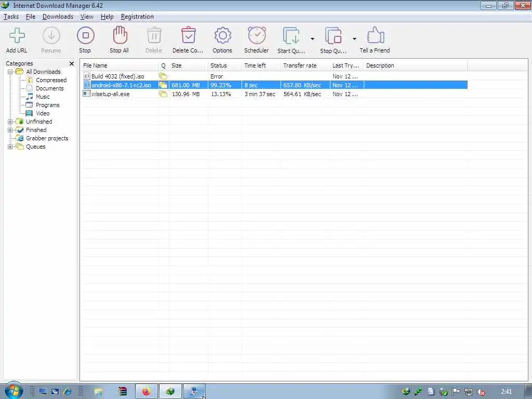Sort by the Status column header
Image resolution: width=532 pixels, height=399 pixels.
pos(224,65)
